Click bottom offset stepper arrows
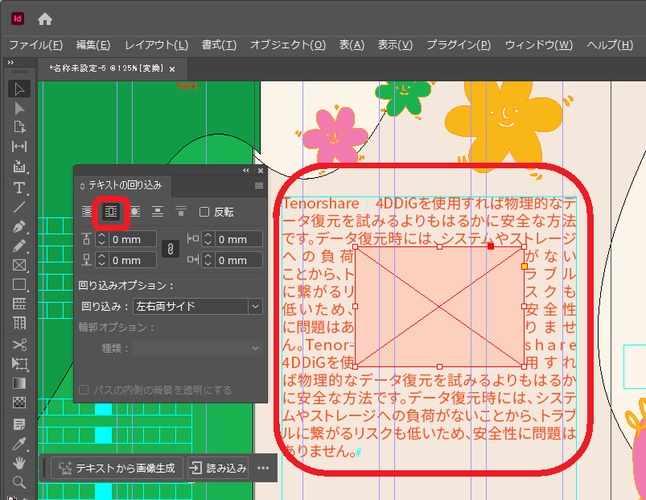The height and width of the screenshot is (500, 646). (x=102, y=260)
